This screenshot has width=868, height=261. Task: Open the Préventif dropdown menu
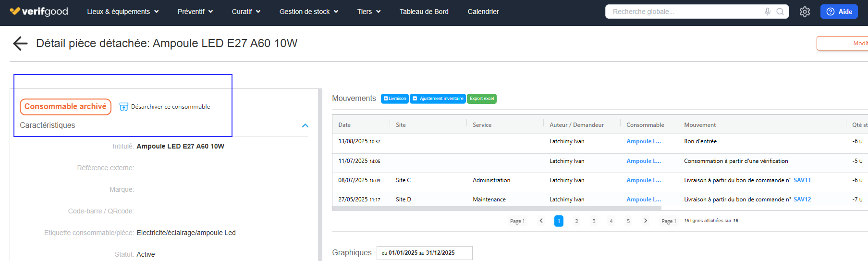pos(195,12)
